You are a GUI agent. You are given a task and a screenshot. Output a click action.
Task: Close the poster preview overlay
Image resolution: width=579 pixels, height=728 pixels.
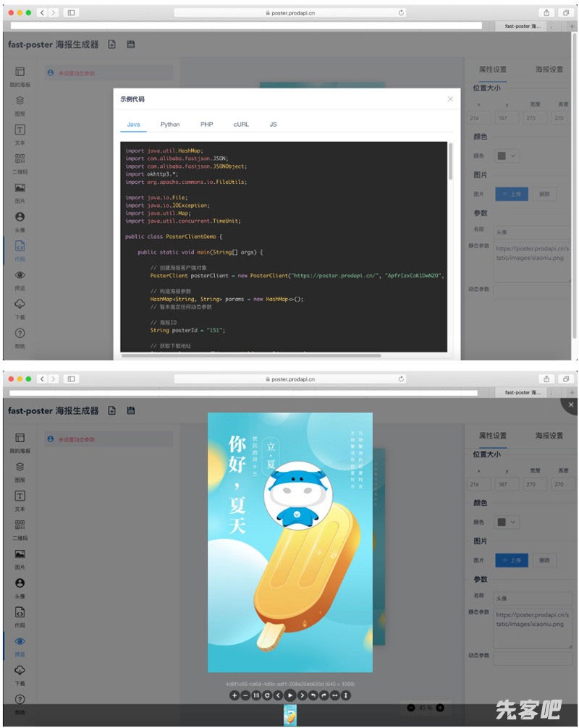tap(570, 405)
